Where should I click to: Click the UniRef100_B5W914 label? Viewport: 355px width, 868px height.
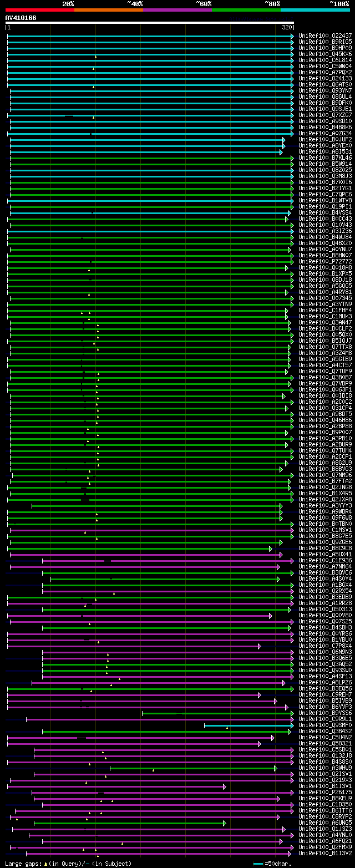(325, 164)
